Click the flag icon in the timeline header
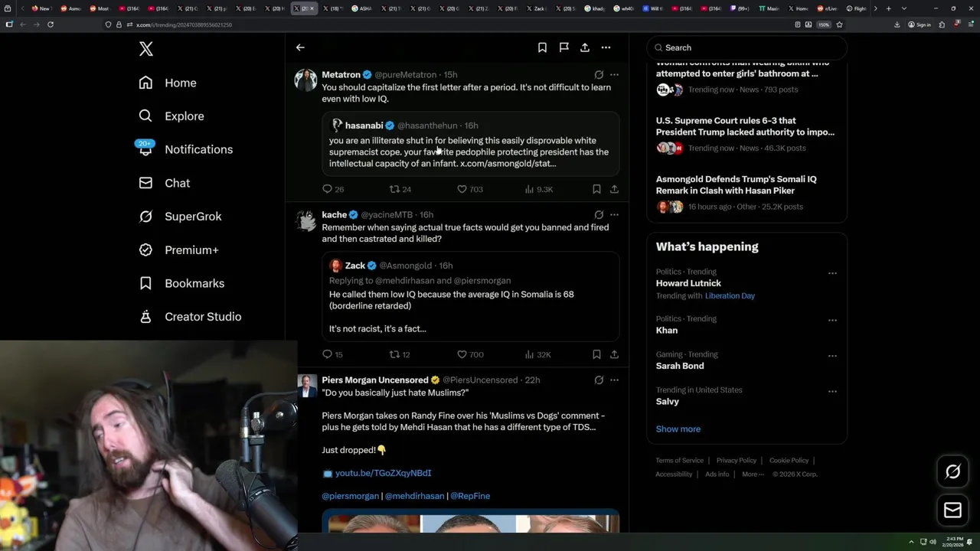The height and width of the screenshot is (551, 980). tap(563, 47)
